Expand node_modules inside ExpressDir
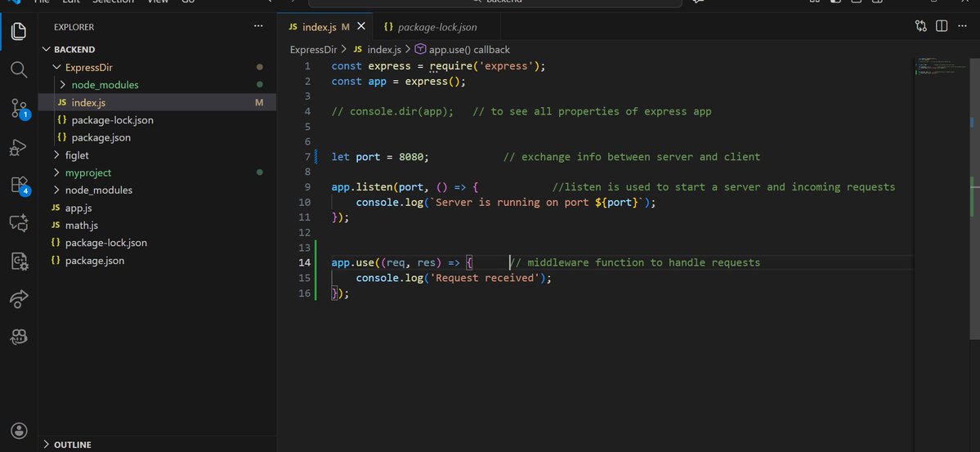This screenshot has height=452, width=980. (62, 84)
